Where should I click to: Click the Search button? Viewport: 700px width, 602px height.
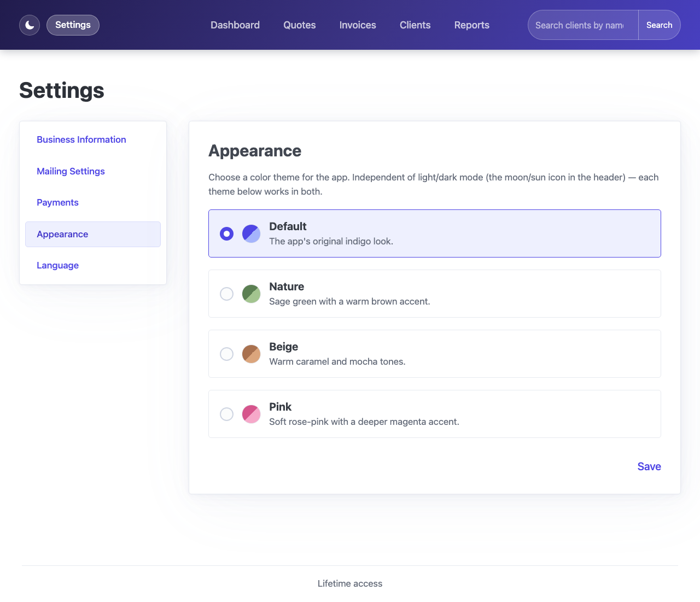pos(660,25)
